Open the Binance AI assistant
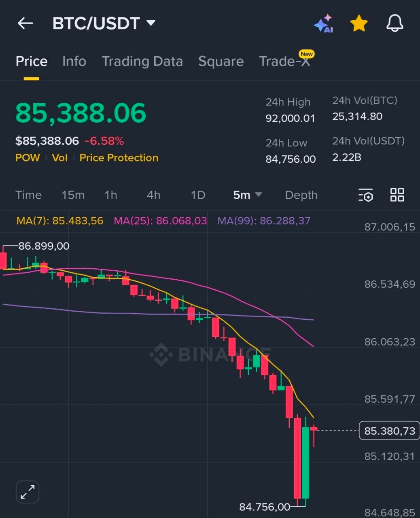420x518 pixels. [323, 23]
